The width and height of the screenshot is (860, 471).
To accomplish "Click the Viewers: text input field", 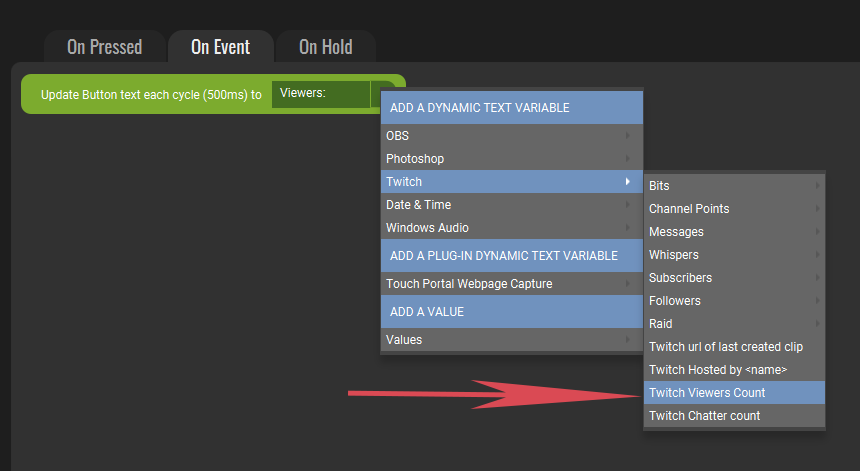I will (321, 94).
